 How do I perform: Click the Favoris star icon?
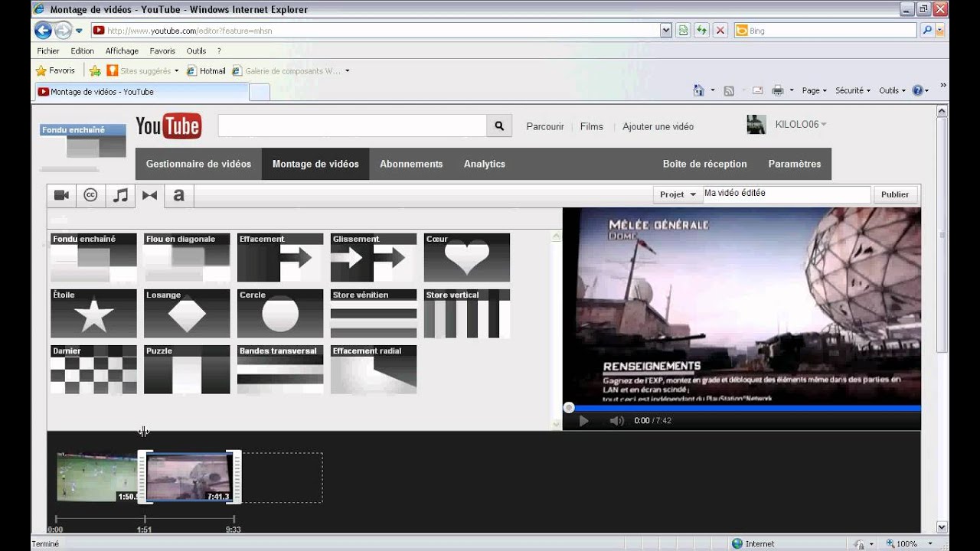[41, 70]
